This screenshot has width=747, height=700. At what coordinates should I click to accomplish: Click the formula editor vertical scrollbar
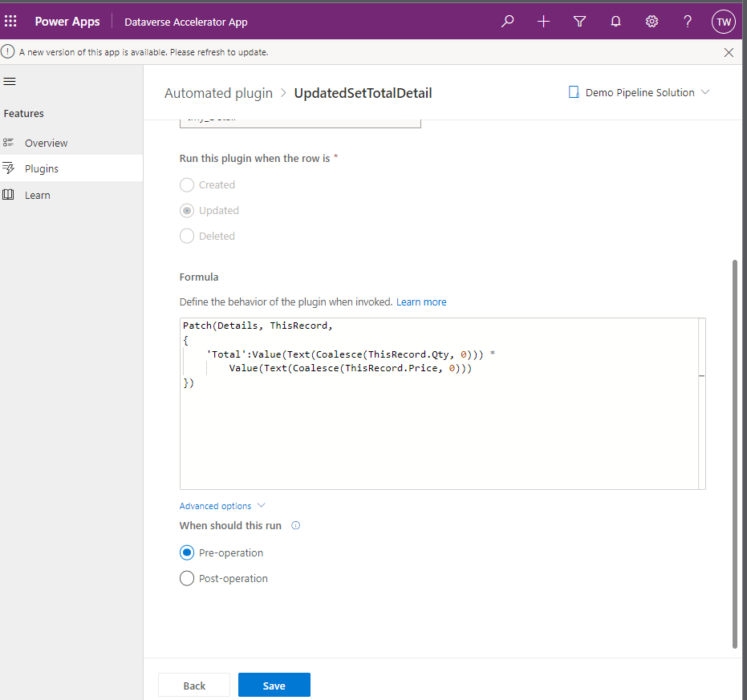(x=702, y=404)
